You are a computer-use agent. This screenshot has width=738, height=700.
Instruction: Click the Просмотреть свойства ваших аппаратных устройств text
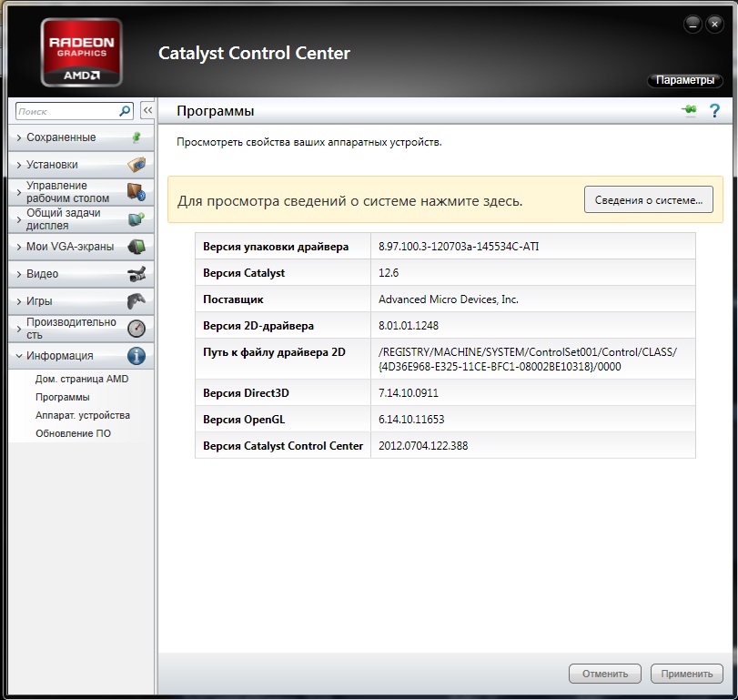coord(309,142)
